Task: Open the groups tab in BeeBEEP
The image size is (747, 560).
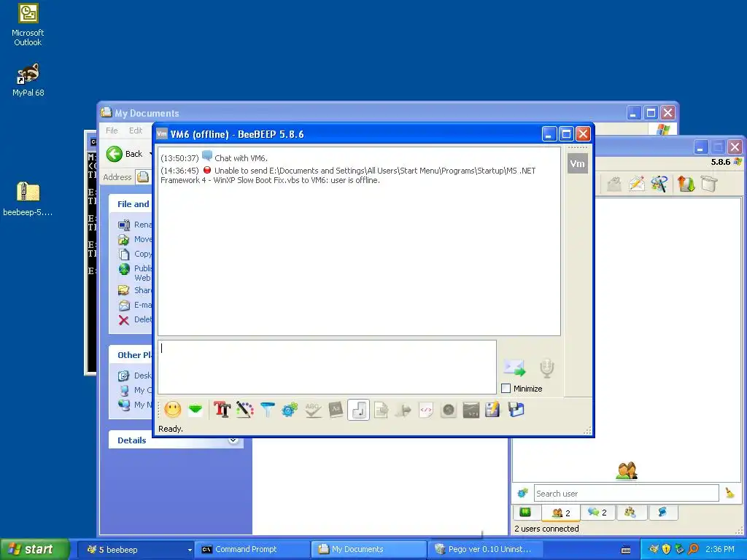Action: [x=630, y=513]
